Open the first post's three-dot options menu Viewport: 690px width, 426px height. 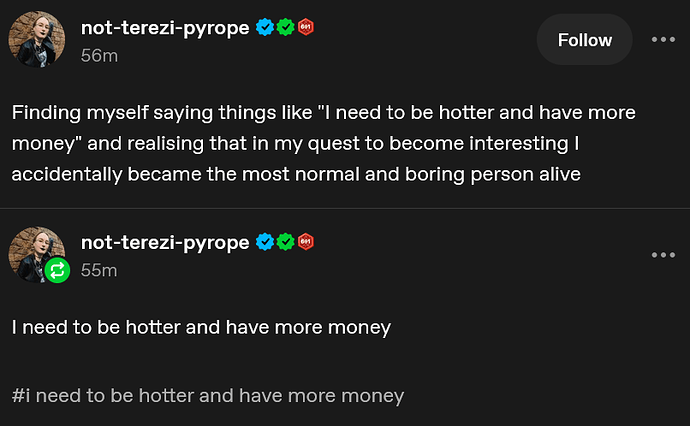pos(663,40)
